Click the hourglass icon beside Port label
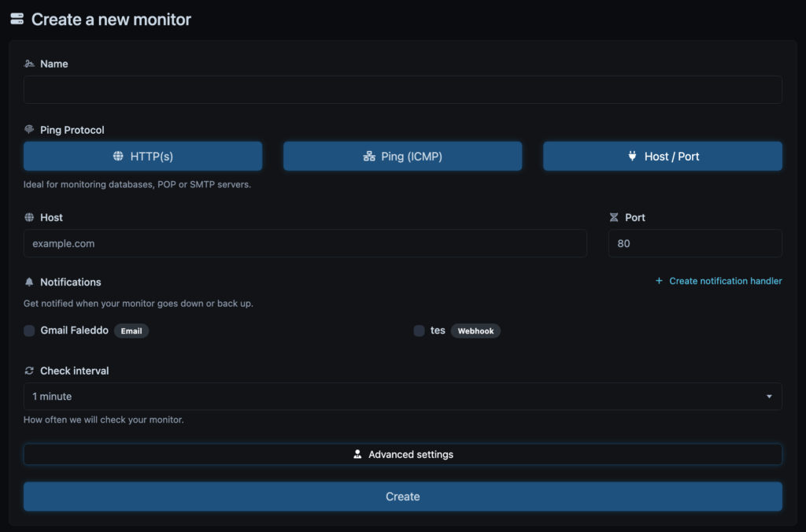The width and height of the screenshot is (806, 532). [614, 217]
